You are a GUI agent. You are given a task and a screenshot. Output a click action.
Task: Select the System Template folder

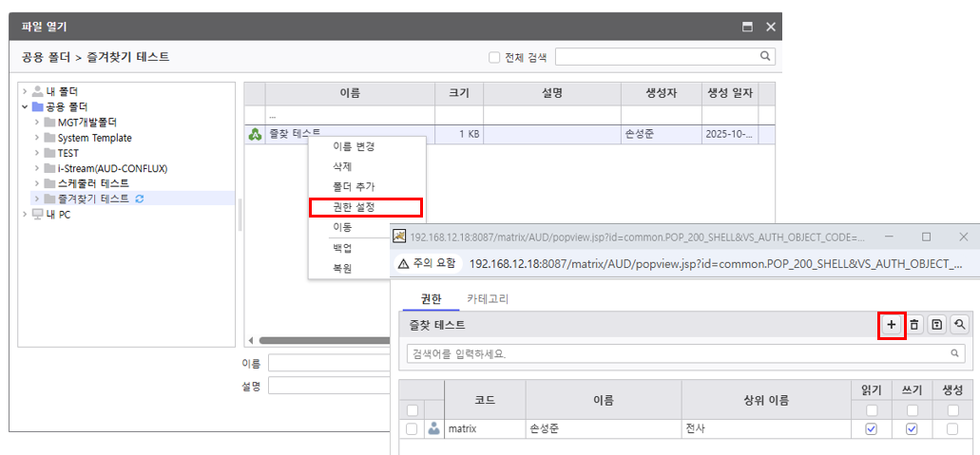[x=94, y=138]
